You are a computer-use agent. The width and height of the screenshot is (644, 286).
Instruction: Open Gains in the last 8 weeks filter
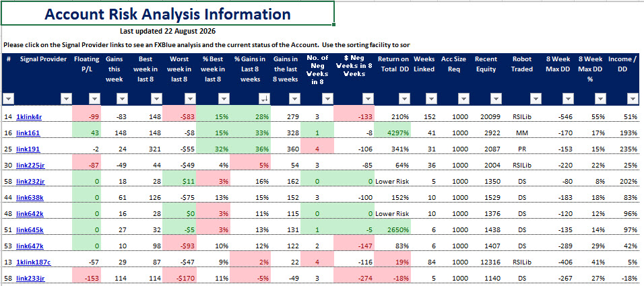pyautogui.click(x=294, y=98)
